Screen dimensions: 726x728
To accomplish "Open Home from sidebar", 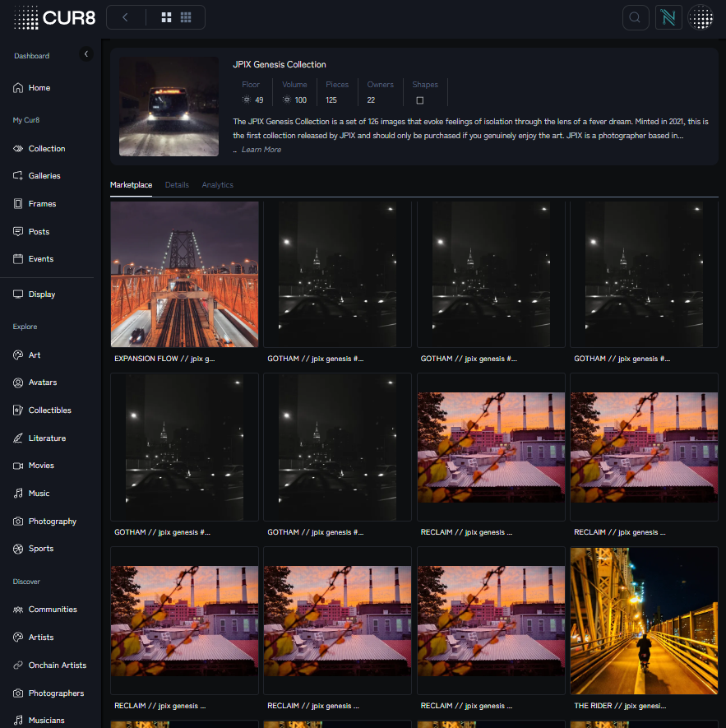I will (x=32, y=88).
